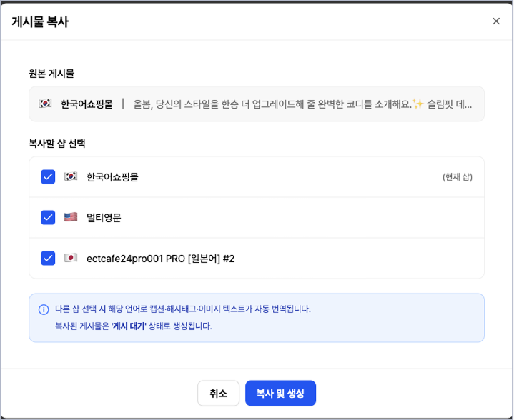Viewport: 514px width, 420px height.
Task: Click the Korean flag in shop list
Action: (71, 176)
